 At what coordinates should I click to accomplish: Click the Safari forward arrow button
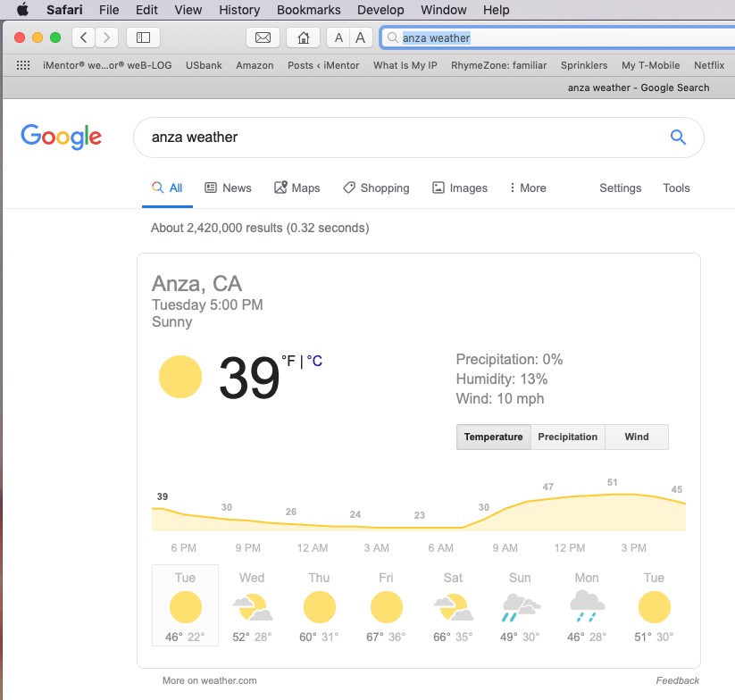[x=107, y=37]
